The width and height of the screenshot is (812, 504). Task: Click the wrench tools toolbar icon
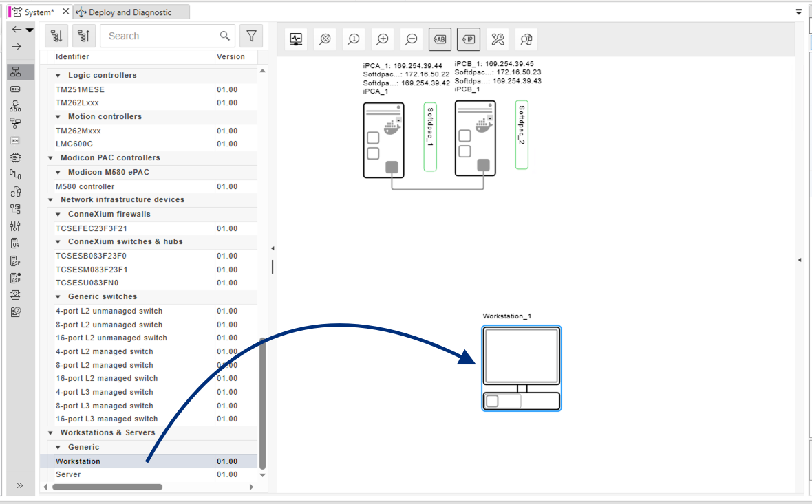click(498, 39)
